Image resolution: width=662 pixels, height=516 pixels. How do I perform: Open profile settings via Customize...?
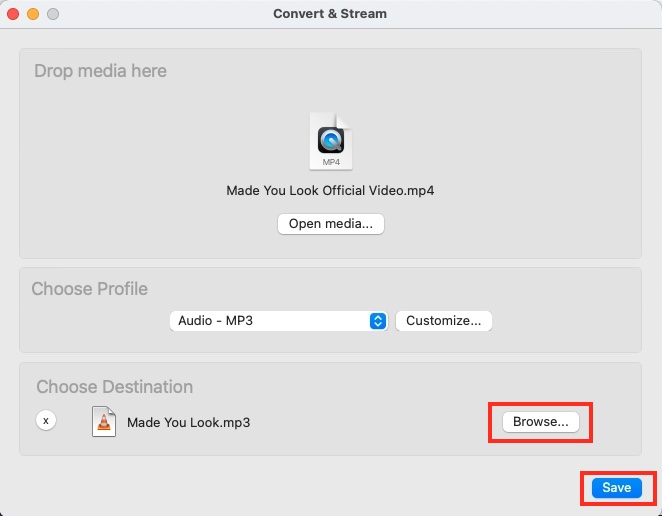point(444,321)
